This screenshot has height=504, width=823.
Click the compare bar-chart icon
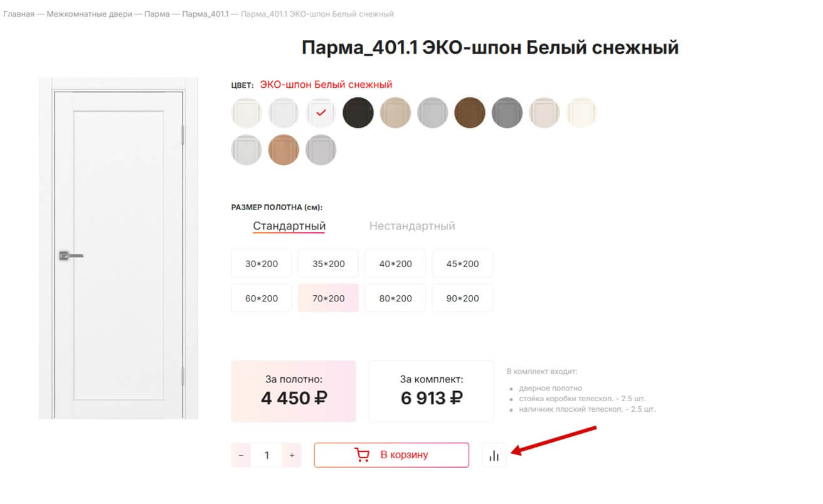pos(494,455)
